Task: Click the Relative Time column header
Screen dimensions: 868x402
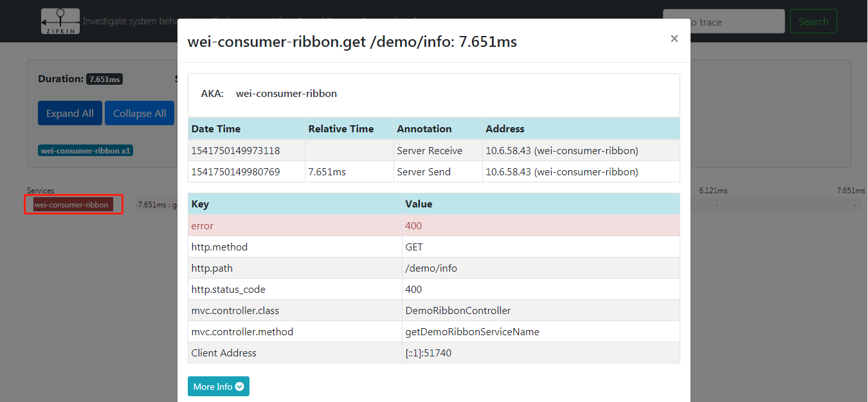Action: (x=349, y=128)
